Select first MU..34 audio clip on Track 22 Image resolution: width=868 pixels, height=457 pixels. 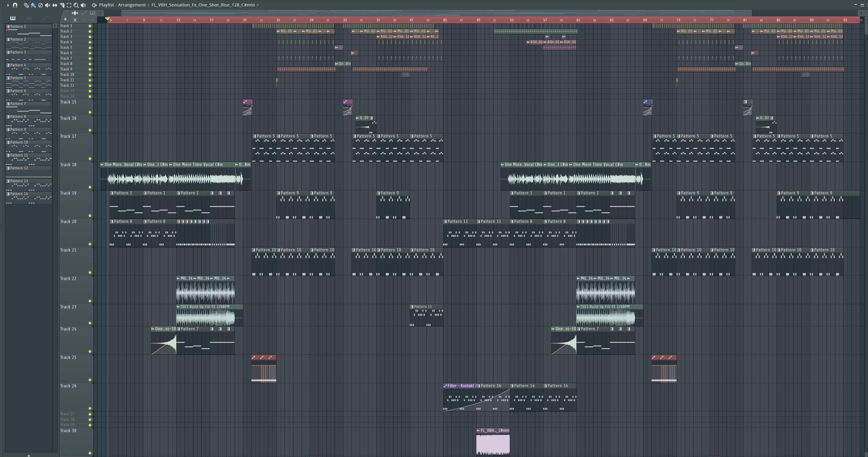coord(184,290)
